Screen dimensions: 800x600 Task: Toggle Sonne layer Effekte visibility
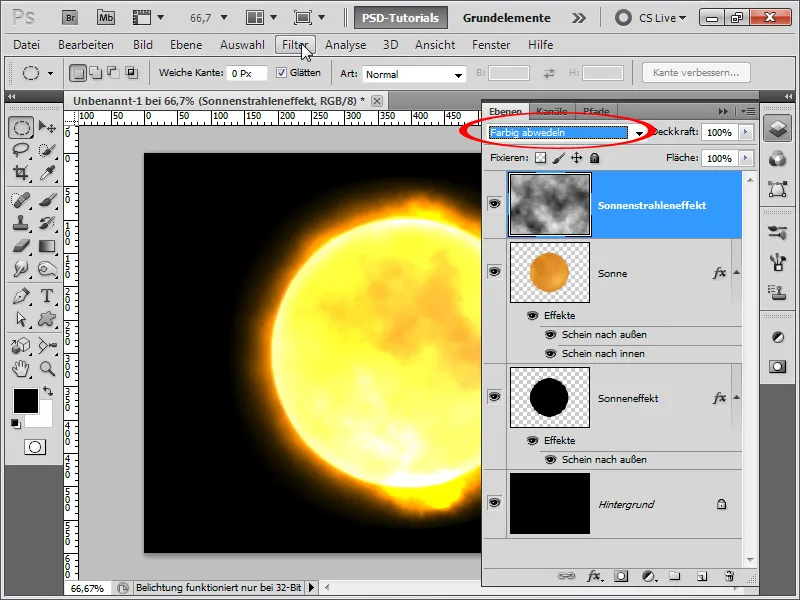click(532, 315)
